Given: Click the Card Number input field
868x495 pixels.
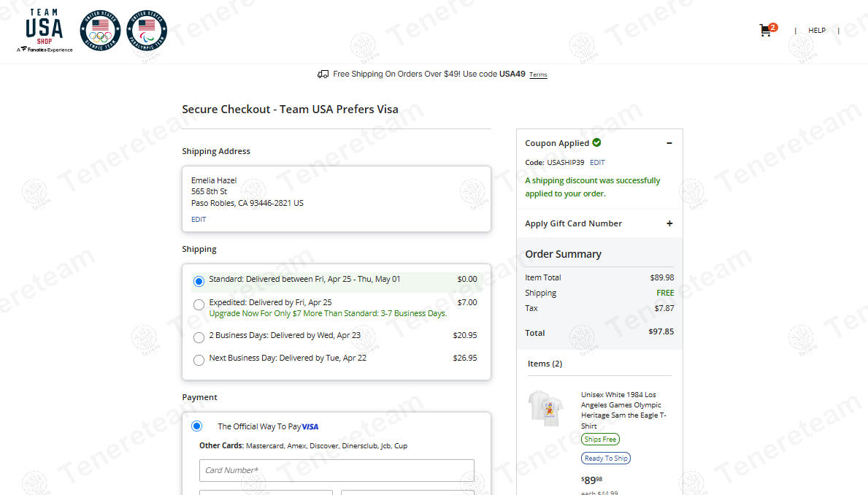Looking at the screenshot, I should point(337,470).
